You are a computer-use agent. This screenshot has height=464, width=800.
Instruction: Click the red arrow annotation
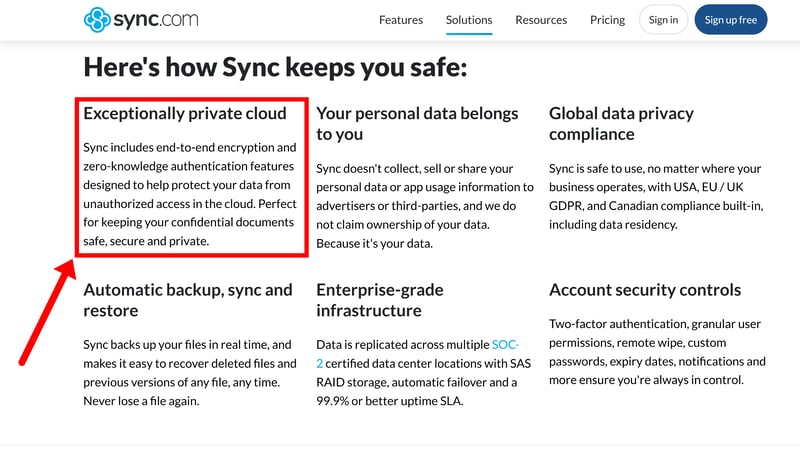[45, 311]
